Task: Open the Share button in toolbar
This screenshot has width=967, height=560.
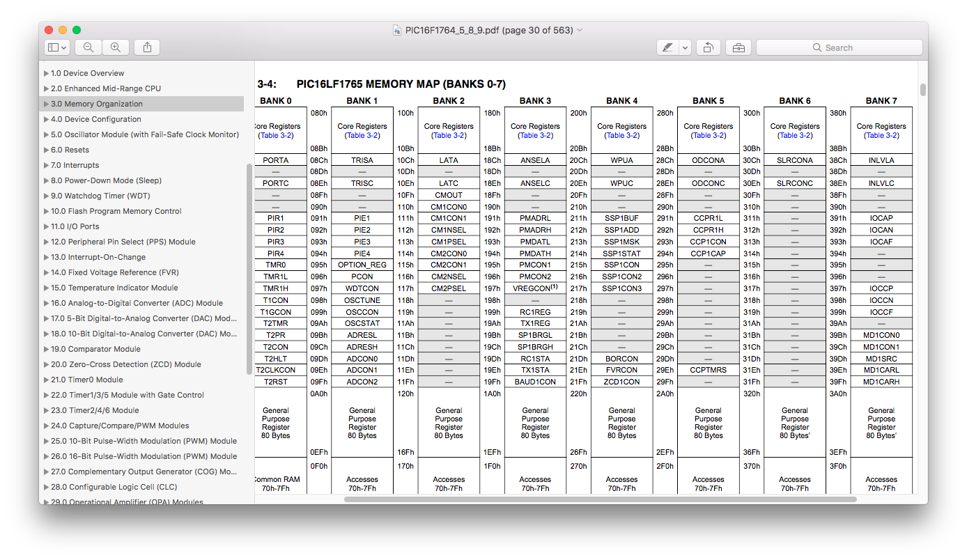Action: [147, 47]
